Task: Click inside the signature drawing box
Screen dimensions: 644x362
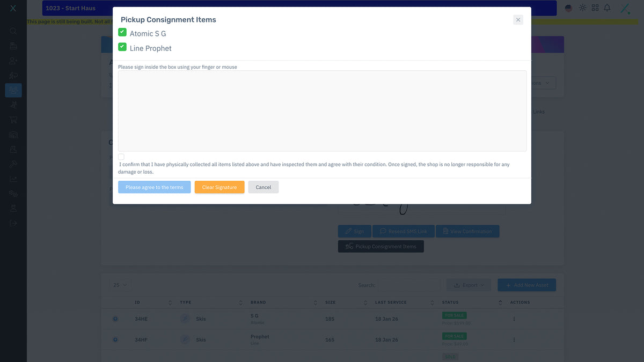Action: click(322, 111)
